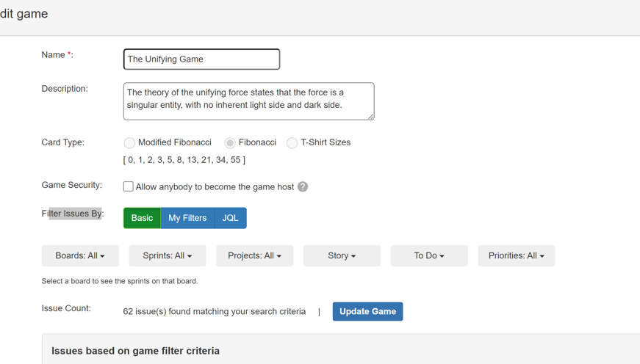The image size is (640, 364).
Task: Enable Allow anybody to become game host
Action: point(129,186)
